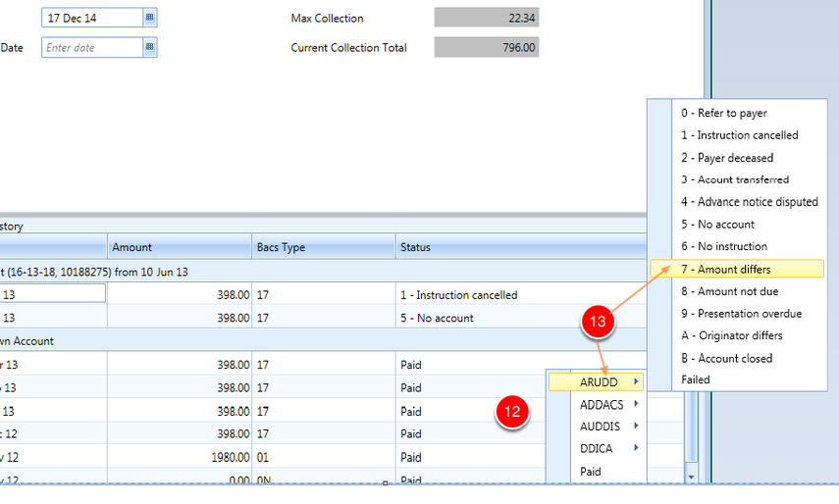Click status cell 1 - Instruction cancelled
839x504 pixels.
tap(521, 295)
